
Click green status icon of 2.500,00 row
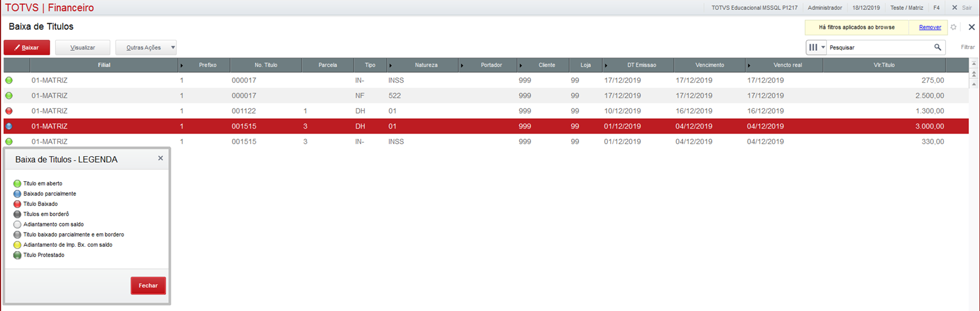9,96
